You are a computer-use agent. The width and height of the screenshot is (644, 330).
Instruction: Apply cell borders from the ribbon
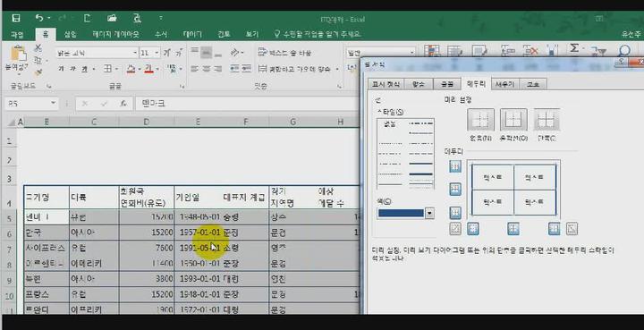click(107, 69)
